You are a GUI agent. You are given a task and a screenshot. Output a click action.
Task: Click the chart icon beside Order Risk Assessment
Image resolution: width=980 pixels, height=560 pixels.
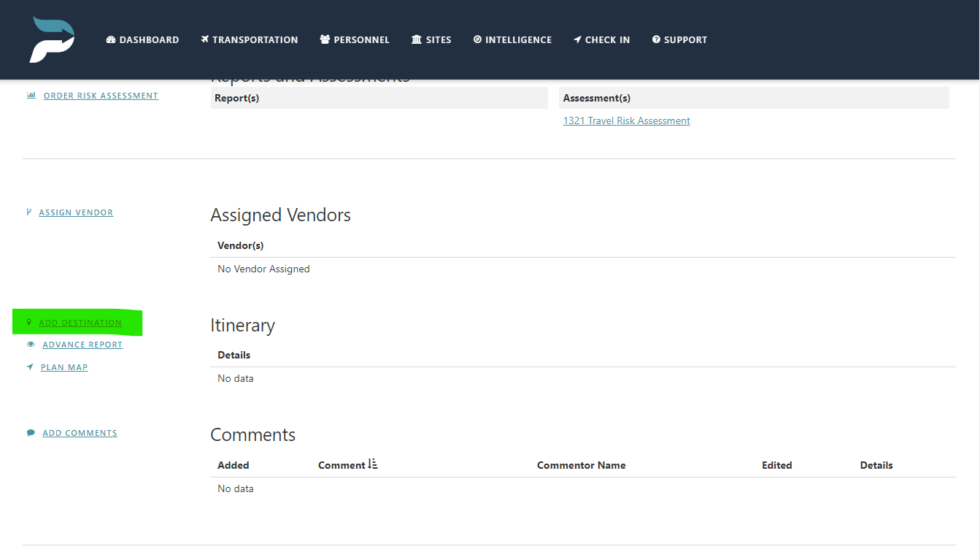30,95
